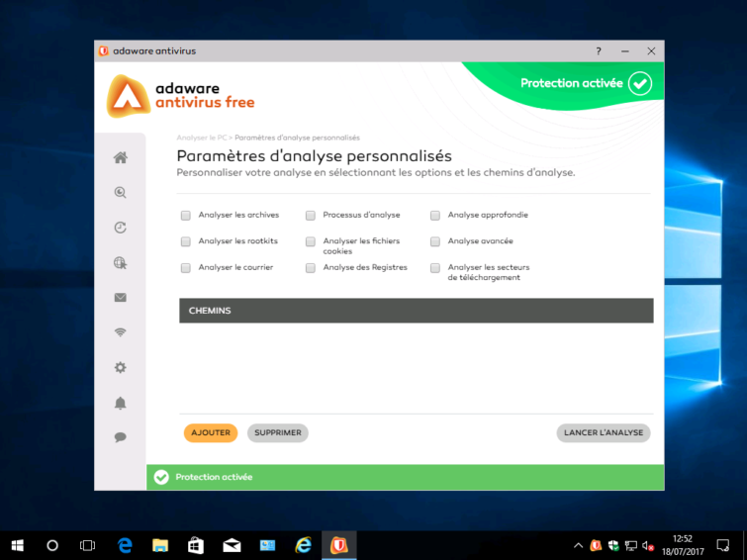Open the network protection Wi-Fi icon
Image resolution: width=747 pixels, height=560 pixels.
(x=120, y=332)
